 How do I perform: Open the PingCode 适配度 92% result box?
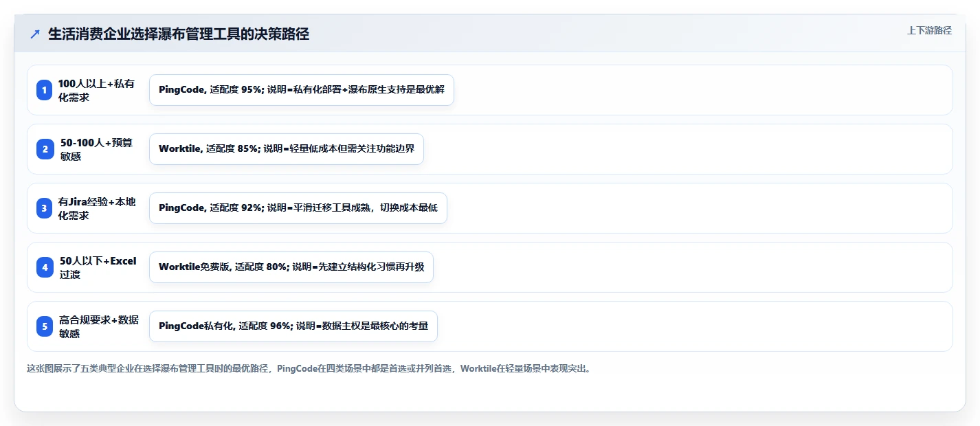(298, 208)
